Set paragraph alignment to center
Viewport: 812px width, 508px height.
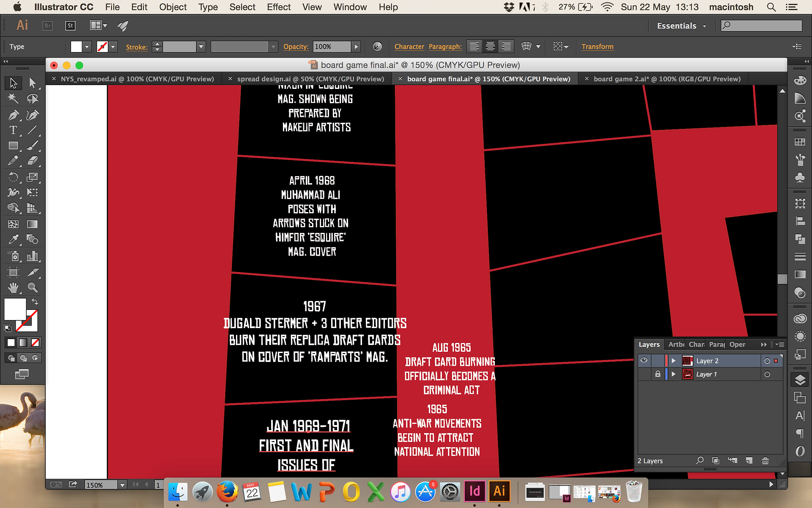491,47
